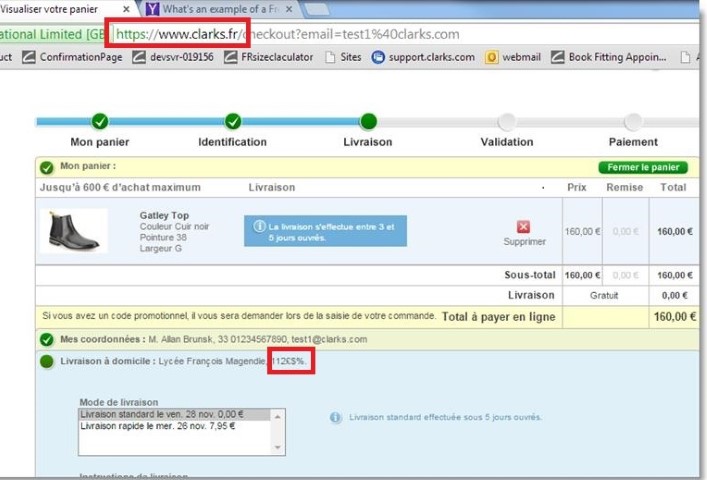The image size is (707, 480).
Task: Click the Validation step grey circle
Action: 507,121
